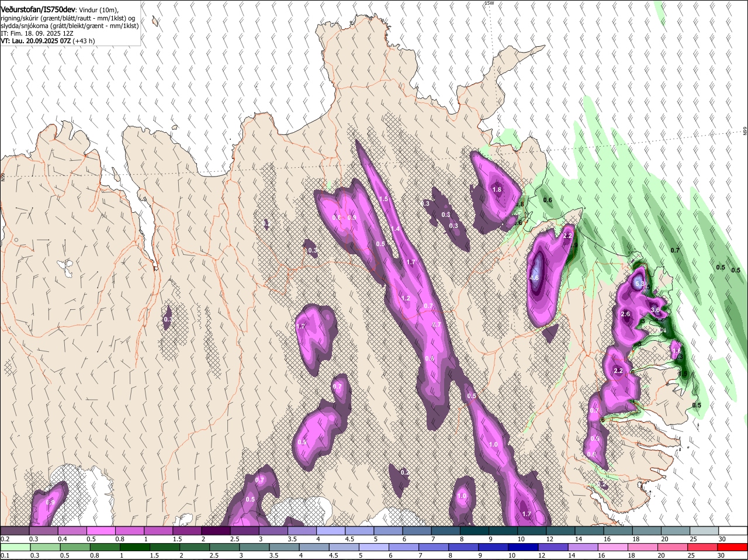Image resolution: width=748 pixels, height=560 pixels.
Task: Select the bright pink snow swatch at 0.5
Action: pos(101,531)
